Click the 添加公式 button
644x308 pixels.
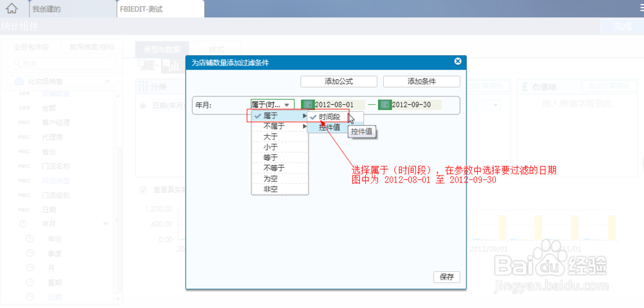pos(339,82)
